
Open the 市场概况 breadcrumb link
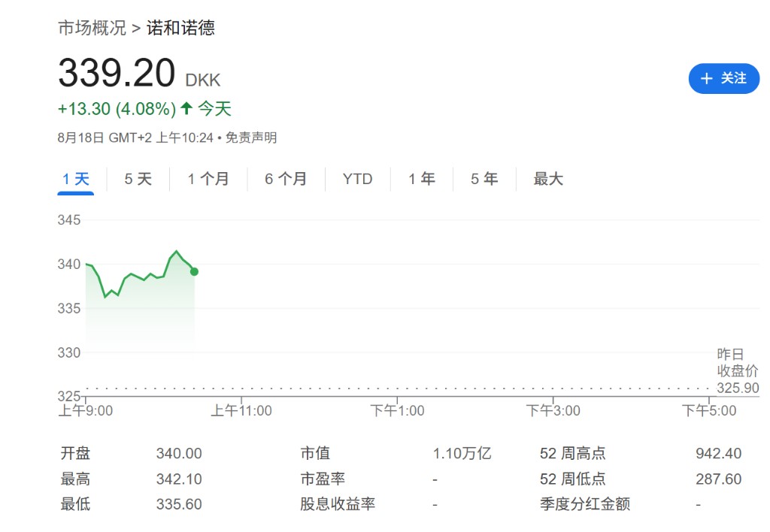(92, 29)
